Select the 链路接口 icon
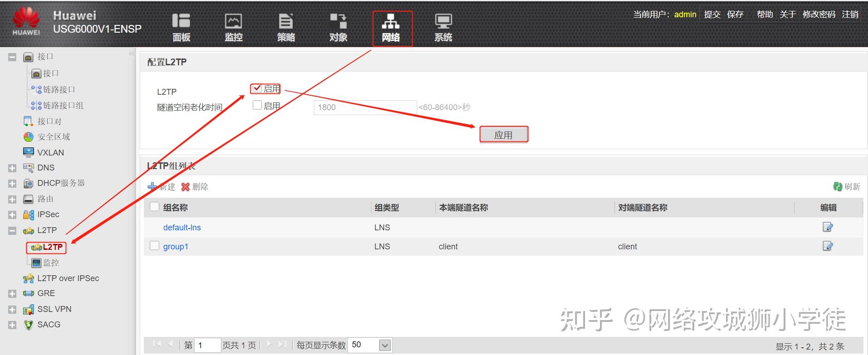868x355 pixels. [x=36, y=89]
